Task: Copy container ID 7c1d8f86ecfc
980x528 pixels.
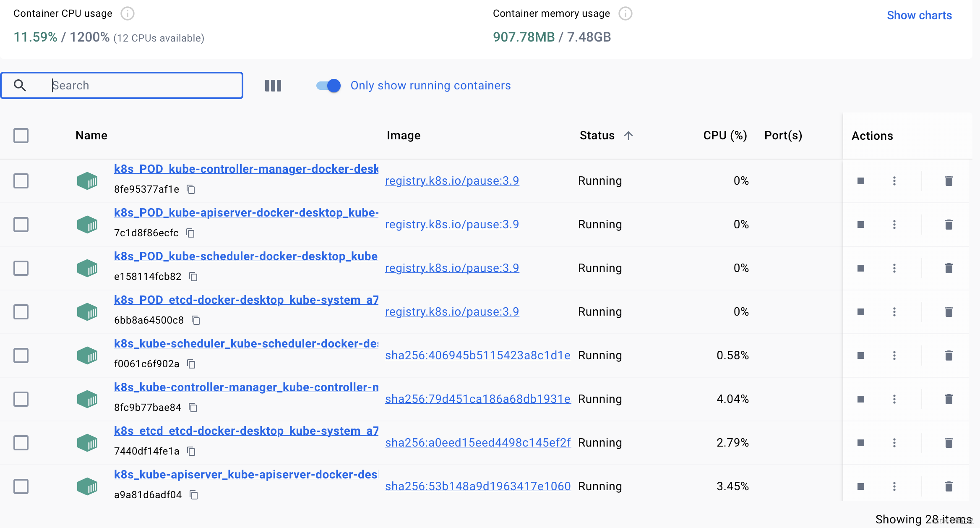Action: point(190,233)
